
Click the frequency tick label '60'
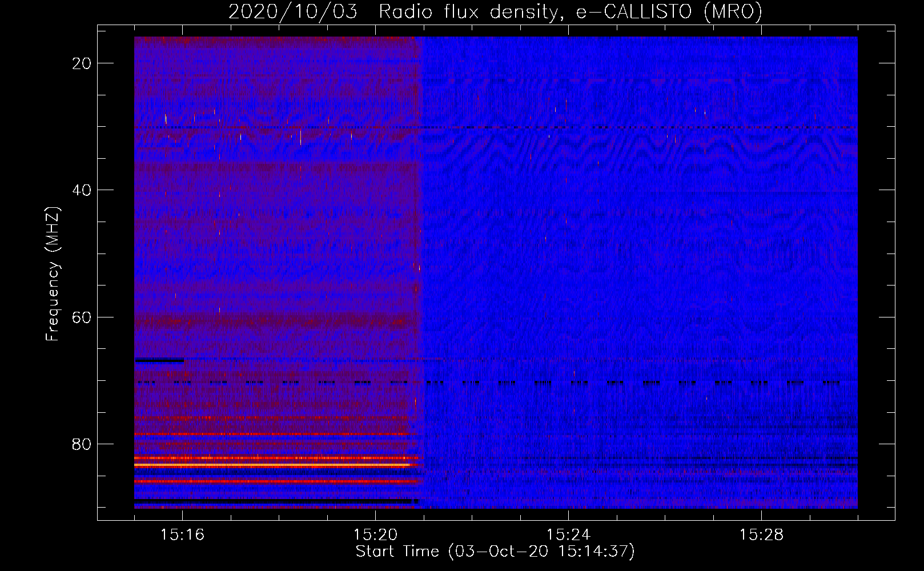tap(82, 317)
